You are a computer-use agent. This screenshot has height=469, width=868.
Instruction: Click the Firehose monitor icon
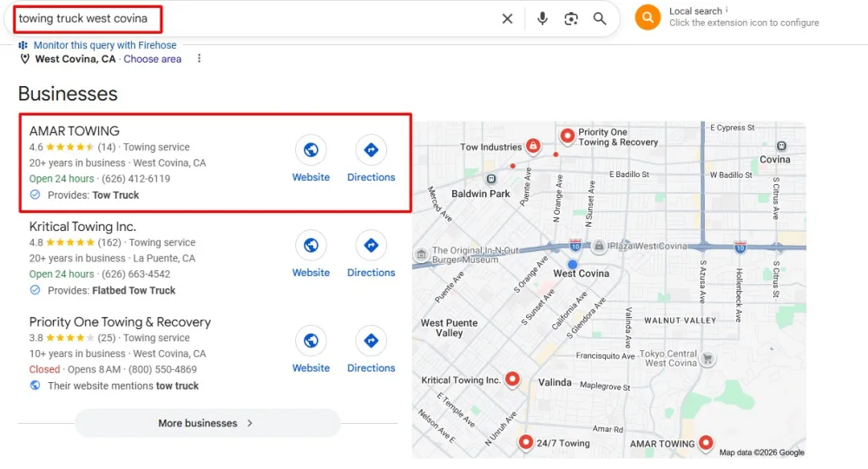(23, 45)
